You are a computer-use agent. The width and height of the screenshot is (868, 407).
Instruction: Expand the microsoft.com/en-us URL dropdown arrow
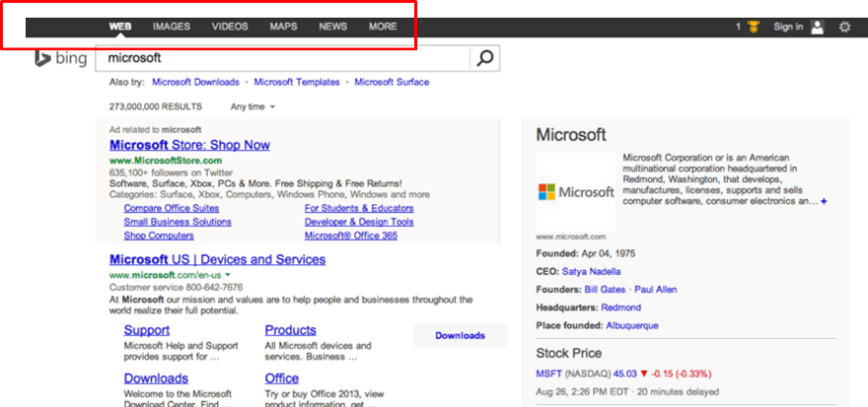[x=228, y=275]
